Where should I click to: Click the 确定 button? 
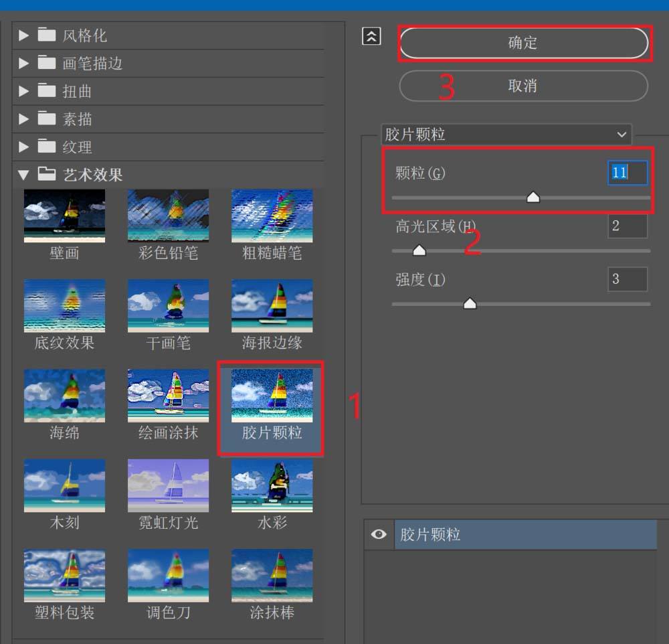tap(523, 44)
